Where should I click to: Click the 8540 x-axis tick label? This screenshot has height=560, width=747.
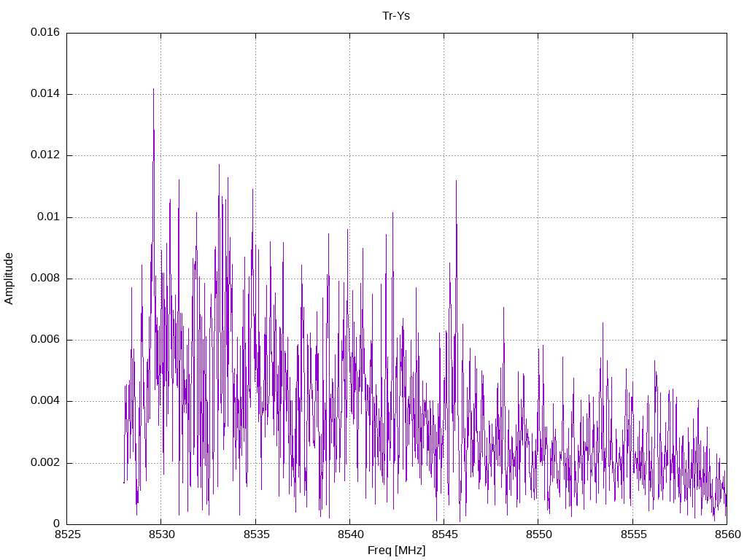(350, 534)
